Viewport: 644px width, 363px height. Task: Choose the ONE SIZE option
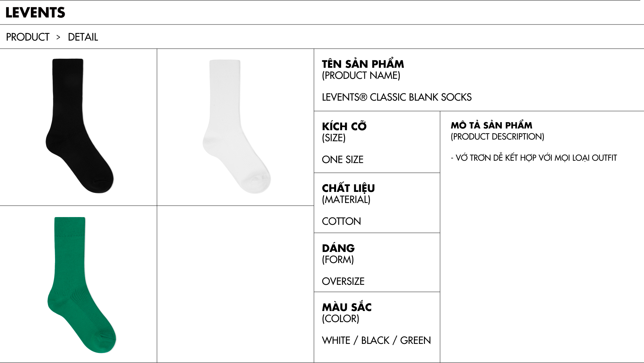point(342,160)
